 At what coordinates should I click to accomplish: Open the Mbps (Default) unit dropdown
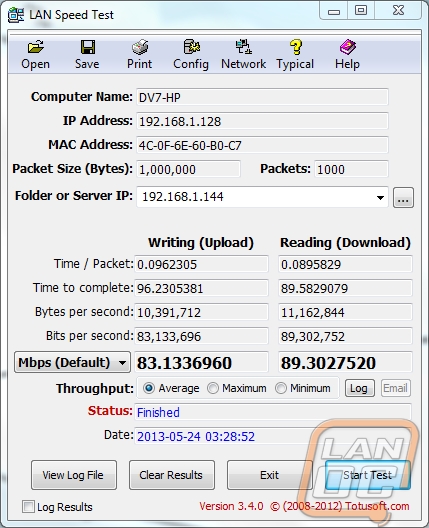pos(72,362)
